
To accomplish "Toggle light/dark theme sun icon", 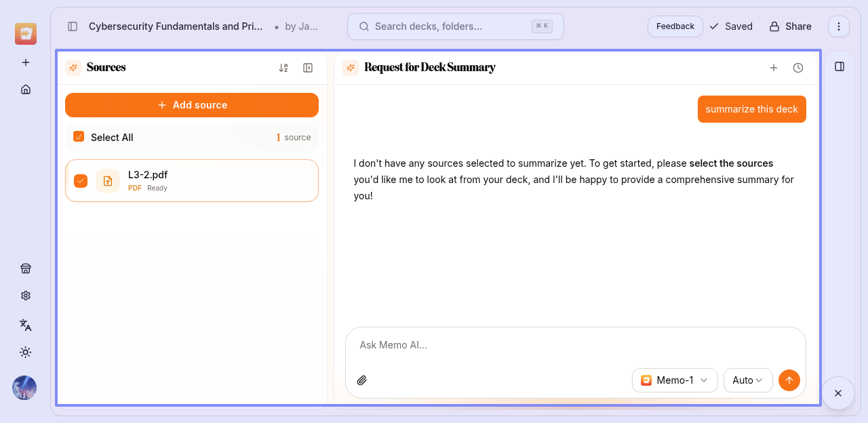I will click(x=26, y=352).
